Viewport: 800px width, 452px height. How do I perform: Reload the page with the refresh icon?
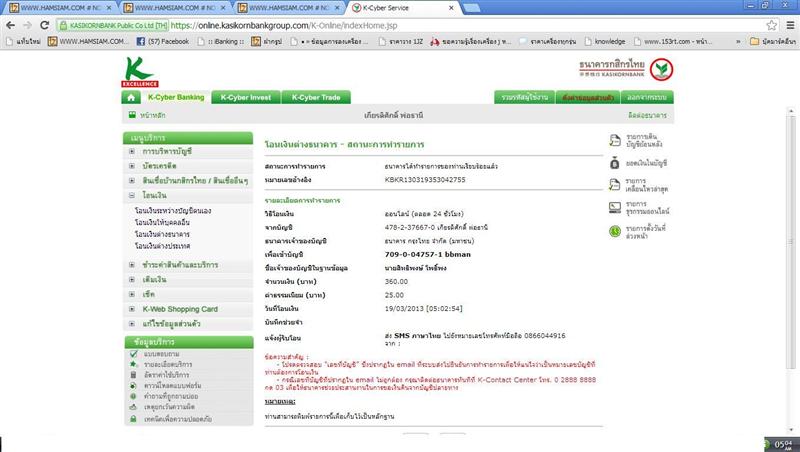point(44,25)
